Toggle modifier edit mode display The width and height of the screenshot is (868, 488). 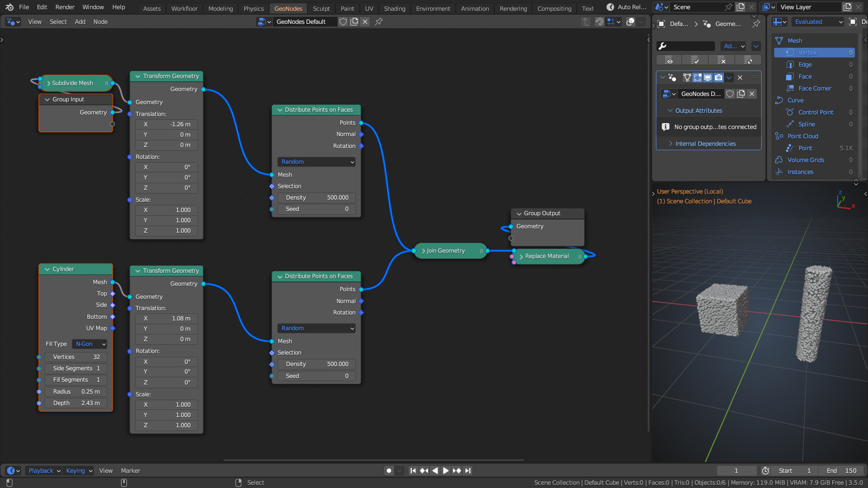coord(697,78)
